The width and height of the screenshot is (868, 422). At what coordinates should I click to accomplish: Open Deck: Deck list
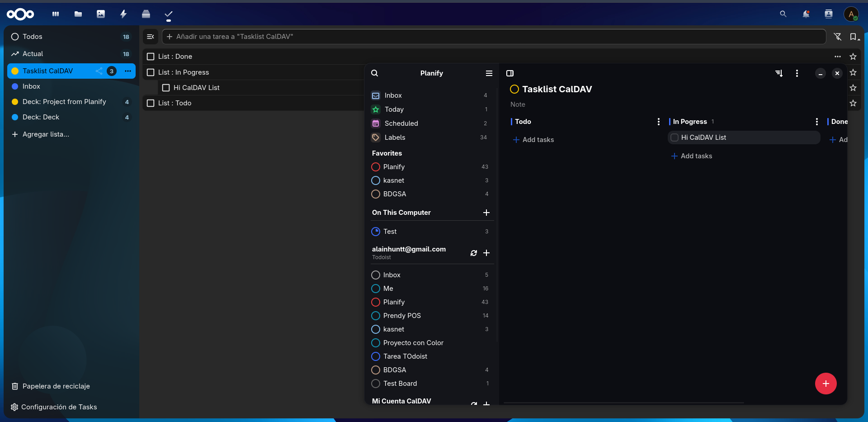(x=71, y=117)
